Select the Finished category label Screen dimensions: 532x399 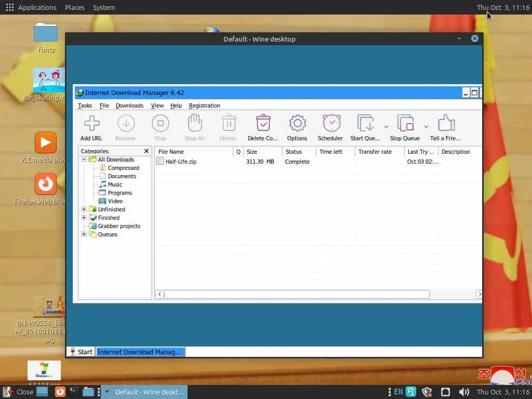click(109, 218)
